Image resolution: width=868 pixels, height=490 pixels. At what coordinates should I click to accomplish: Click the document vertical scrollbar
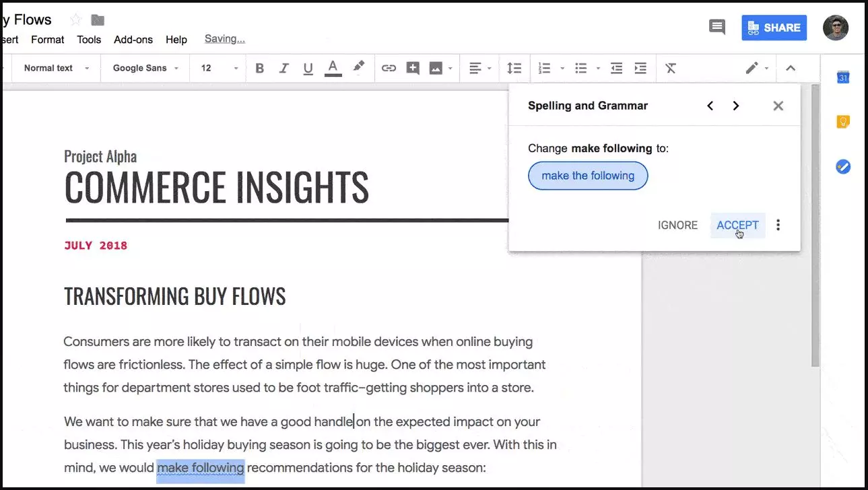(814, 225)
